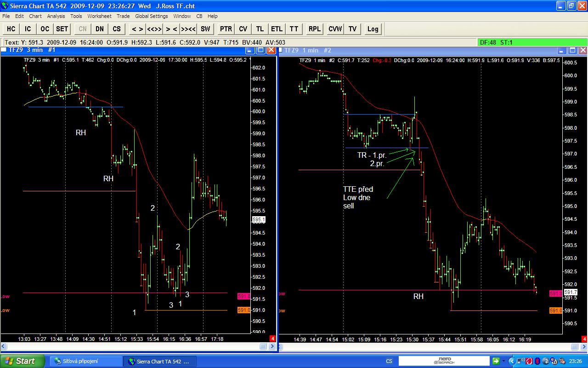
Task: Select the CV chart values tool
Action: (243, 29)
